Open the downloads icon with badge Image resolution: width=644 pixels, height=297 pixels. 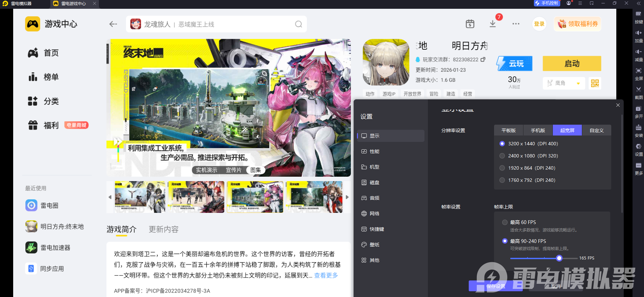(493, 24)
